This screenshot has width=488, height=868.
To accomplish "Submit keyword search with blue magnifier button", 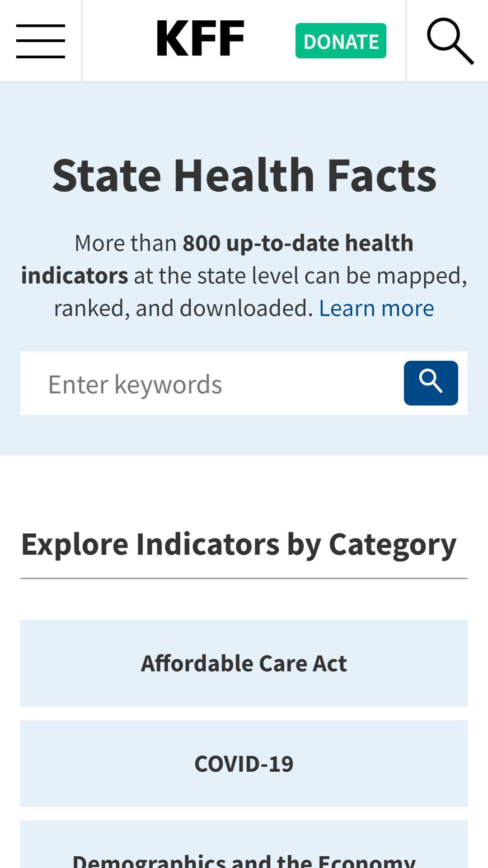I will coord(431,383).
